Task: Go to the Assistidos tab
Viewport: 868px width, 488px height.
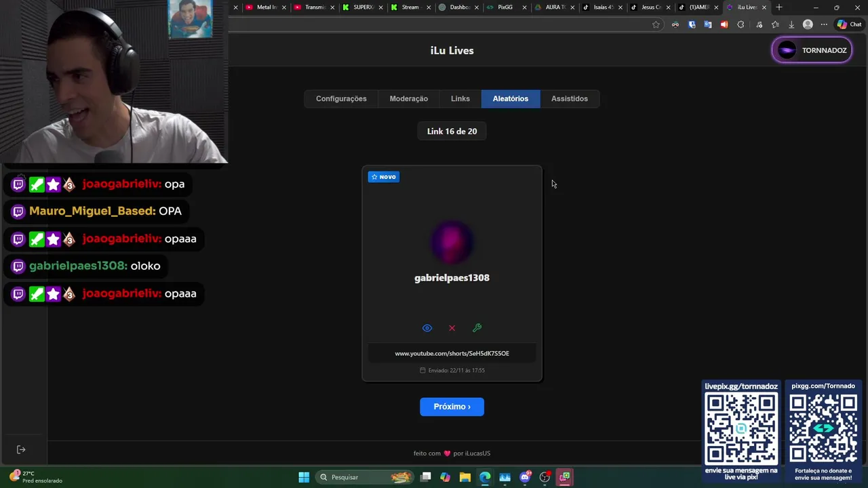Action: (570, 99)
